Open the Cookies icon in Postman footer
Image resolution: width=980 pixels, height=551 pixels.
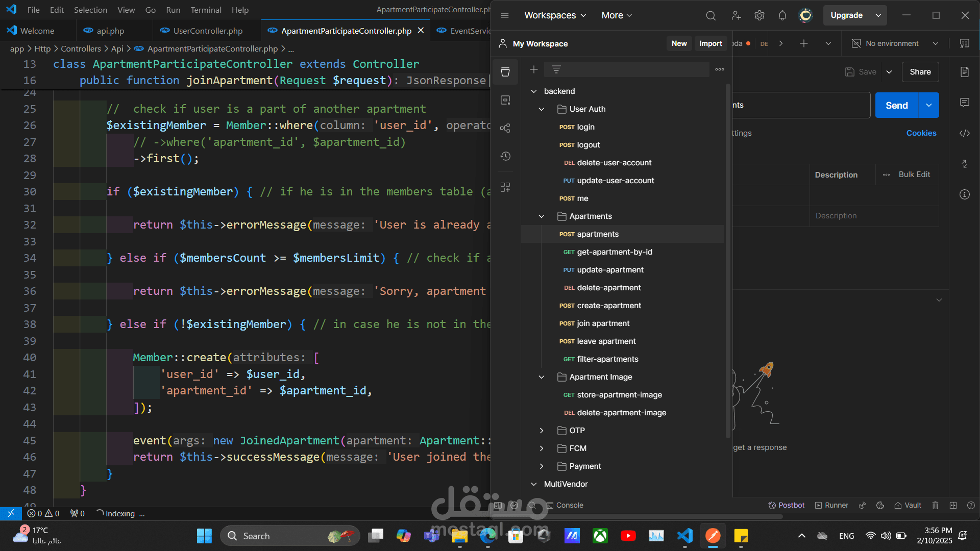pos(880,505)
